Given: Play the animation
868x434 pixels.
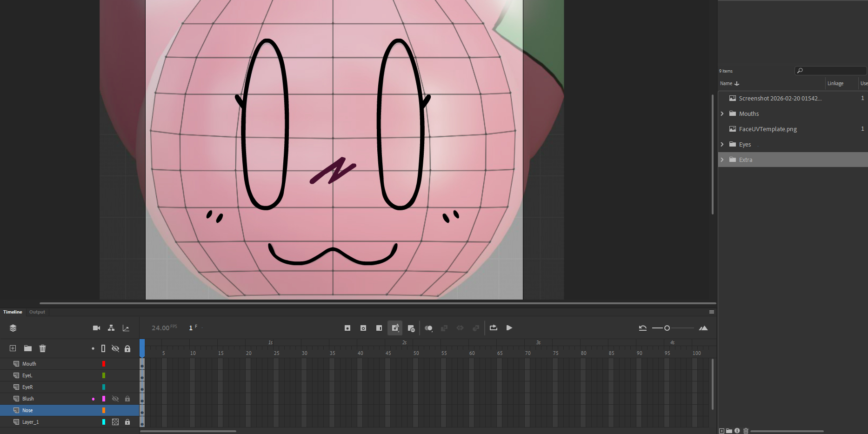Looking at the screenshot, I should pos(509,328).
